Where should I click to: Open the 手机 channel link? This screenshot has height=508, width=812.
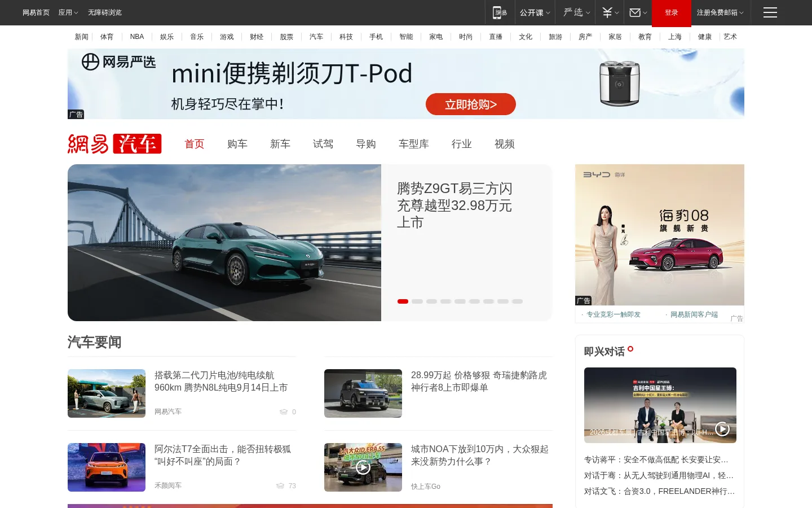376,37
